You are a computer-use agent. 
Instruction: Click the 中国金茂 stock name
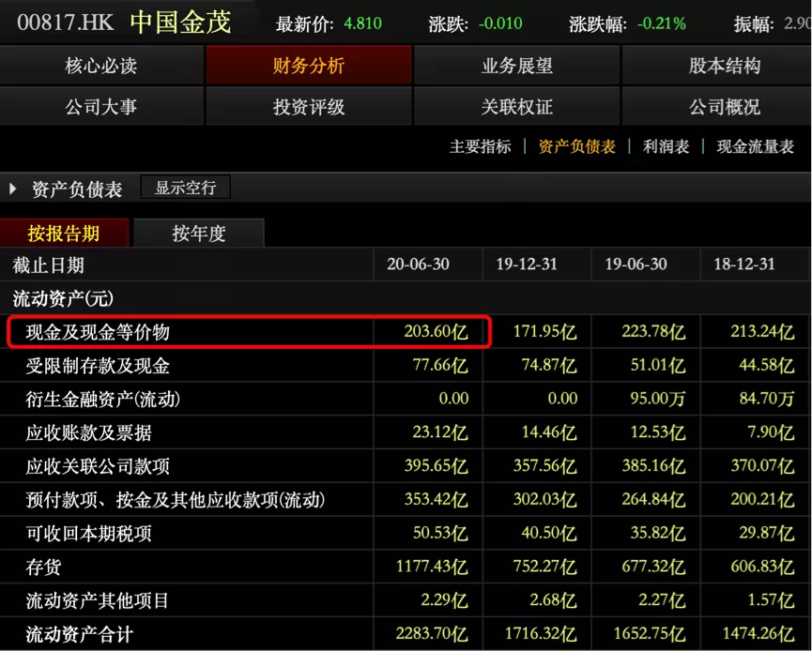click(x=180, y=23)
